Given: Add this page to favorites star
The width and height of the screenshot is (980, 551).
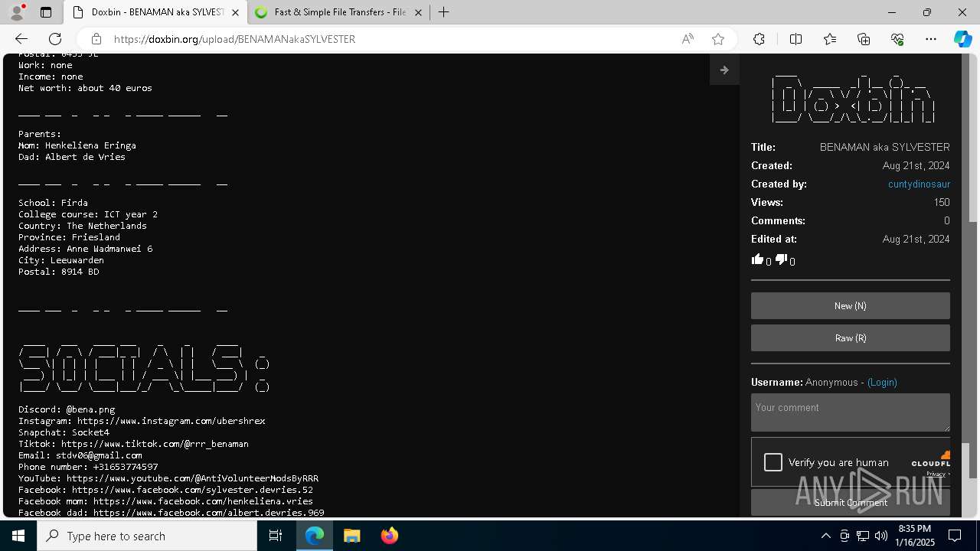Looking at the screenshot, I should tap(718, 39).
